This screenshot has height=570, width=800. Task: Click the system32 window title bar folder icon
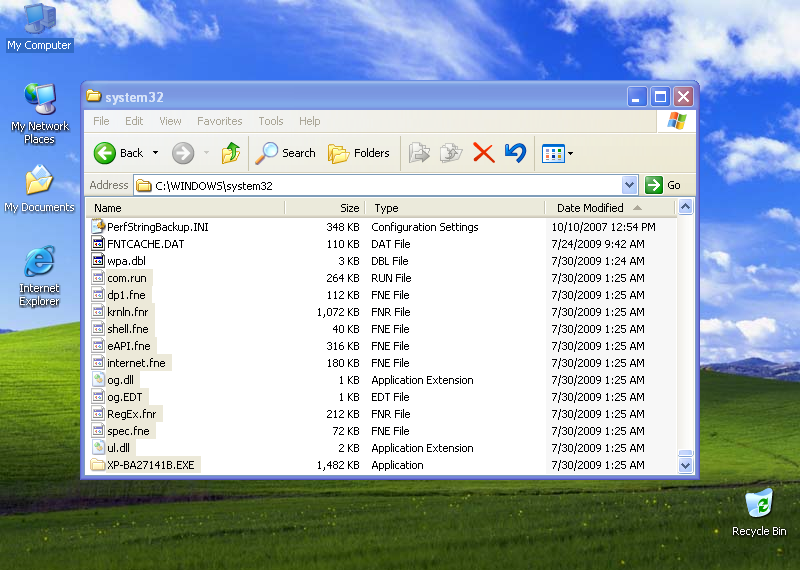(x=93, y=96)
